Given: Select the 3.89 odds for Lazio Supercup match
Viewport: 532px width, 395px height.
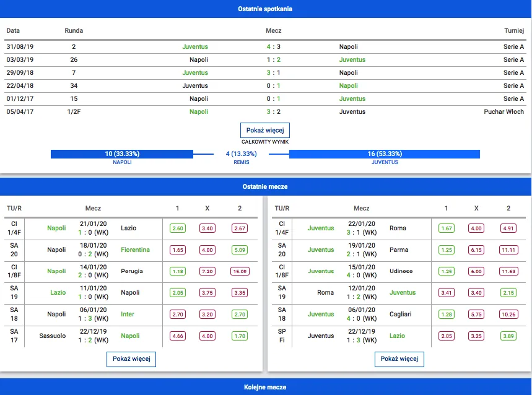Looking at the screenshot, I should (x=508, y=336).
